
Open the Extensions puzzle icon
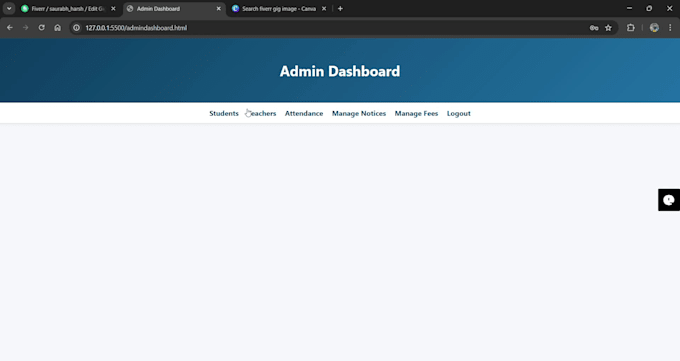(x=631, y=28)
